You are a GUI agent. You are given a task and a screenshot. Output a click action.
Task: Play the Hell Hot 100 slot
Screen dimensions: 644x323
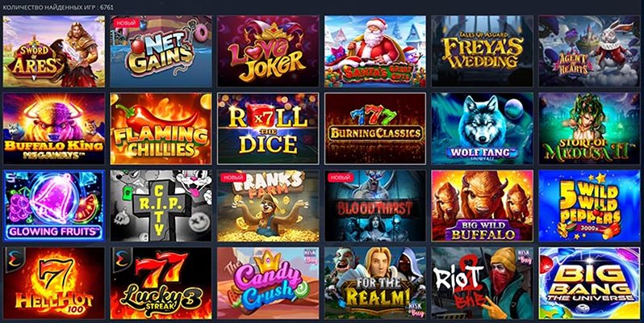54,283
